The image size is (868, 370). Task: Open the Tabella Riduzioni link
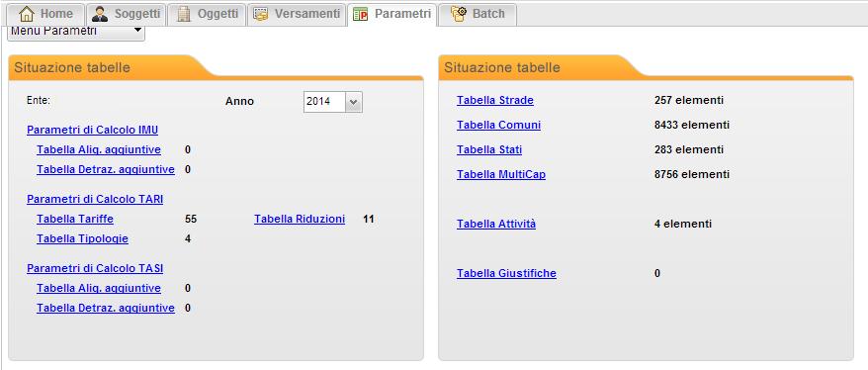tap(300, 219)
